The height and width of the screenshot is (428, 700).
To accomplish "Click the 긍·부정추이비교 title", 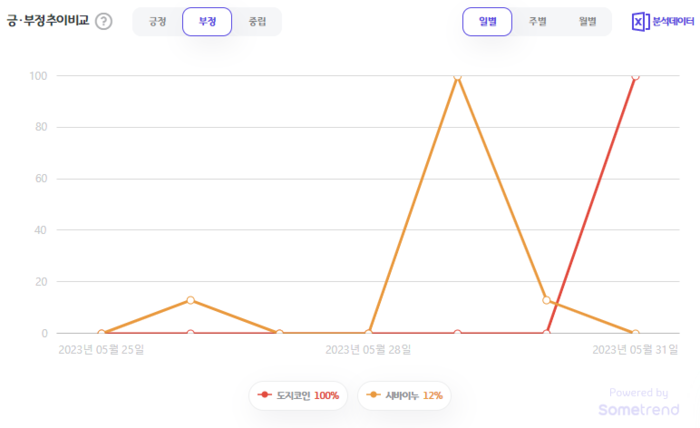I will click(48, 21).
